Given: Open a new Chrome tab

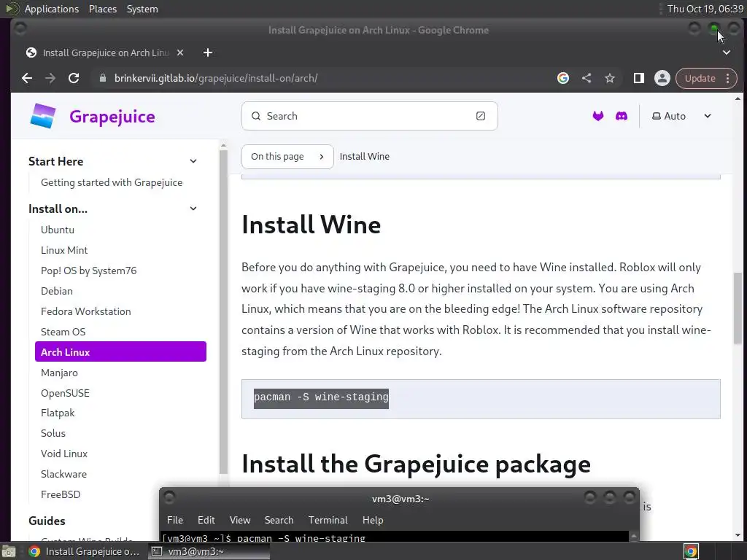Looking at the screenshot, I should pos(208,52).
